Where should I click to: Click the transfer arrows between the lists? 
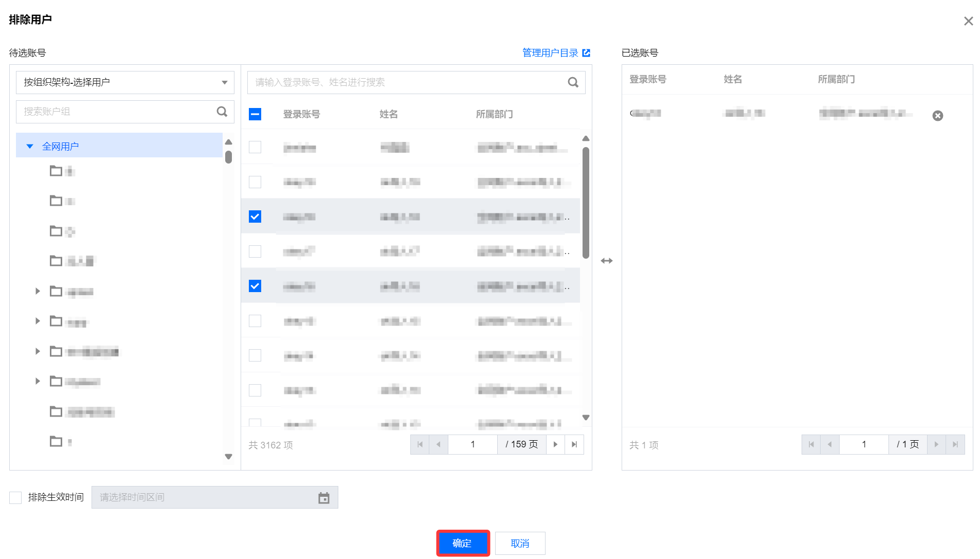(x=607, y=261)
